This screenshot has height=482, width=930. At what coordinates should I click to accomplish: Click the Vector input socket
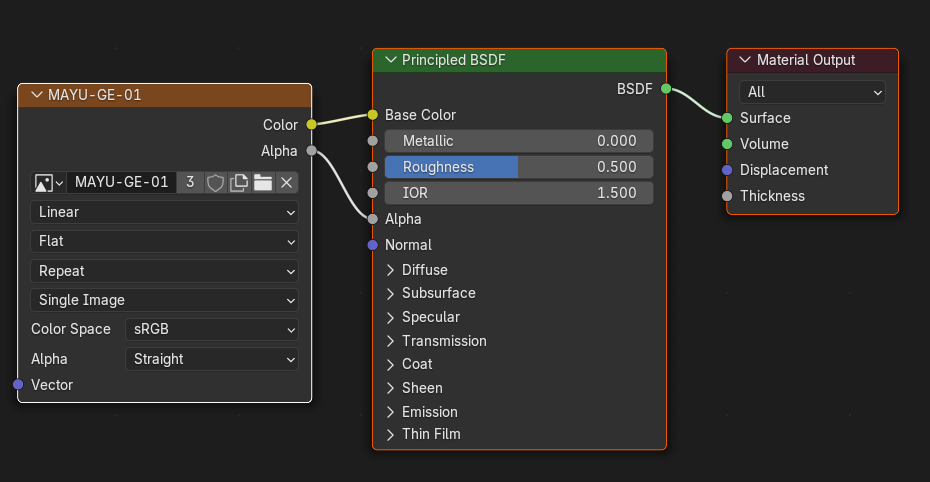click(18, 385)
